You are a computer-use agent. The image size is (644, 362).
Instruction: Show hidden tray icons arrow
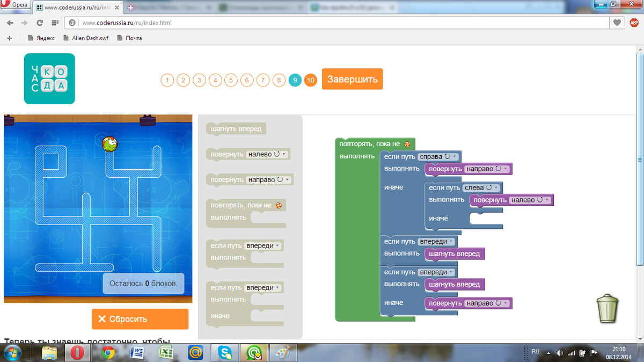tap(548, 353)
